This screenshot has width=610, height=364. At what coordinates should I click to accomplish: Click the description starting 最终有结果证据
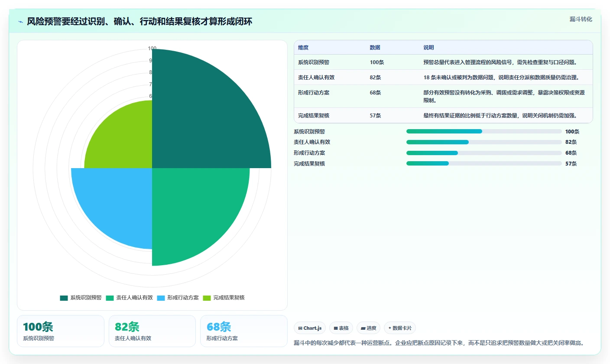pos(501,116)
